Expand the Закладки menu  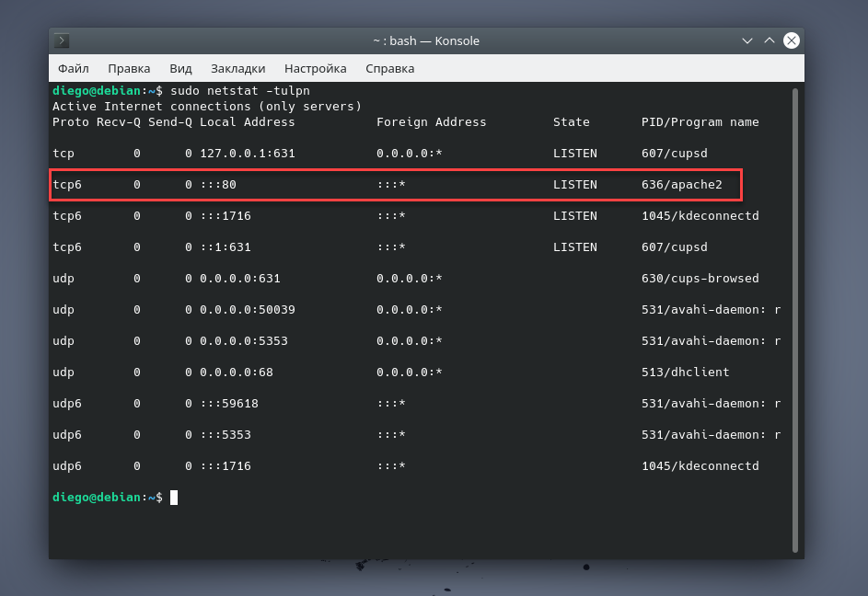pyautogui.click(x=237, y=68)
